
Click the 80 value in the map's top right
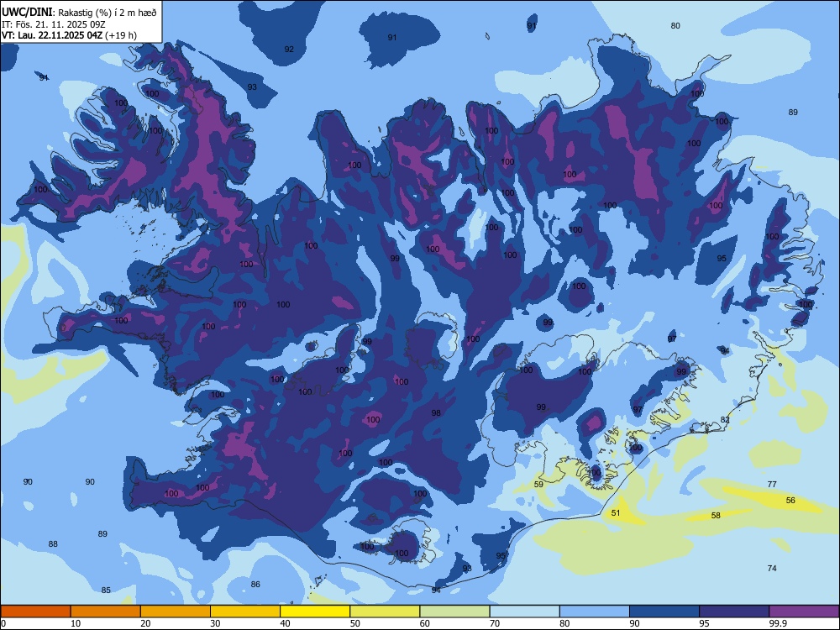click(675, 26)
